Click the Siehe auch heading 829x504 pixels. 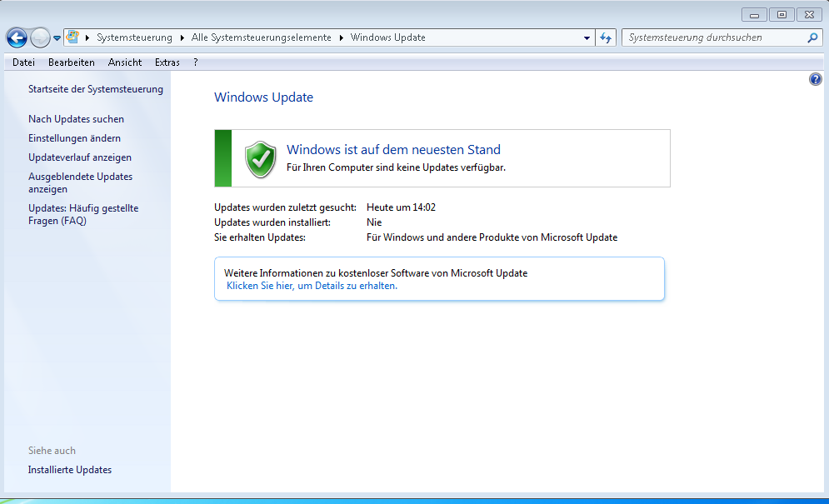(52, 451)
